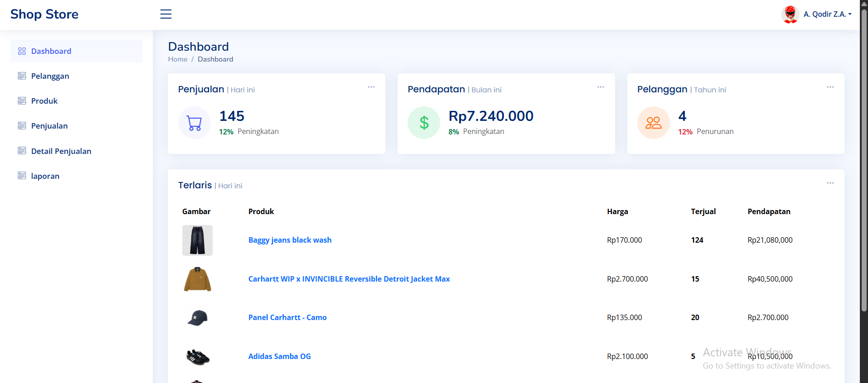The width and height of the screenshot is (868, 383).
Task: Open the Pendapatan card three-dot filter menu
Action: [x=600, y=87]
